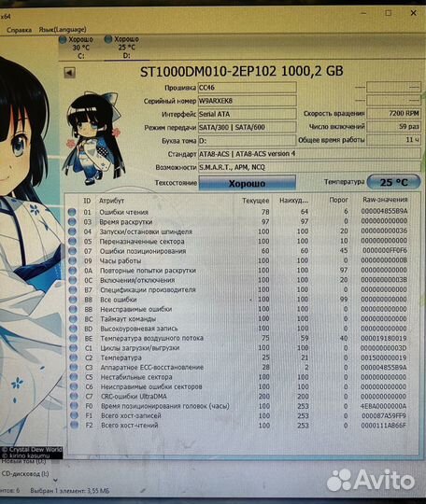Screen dimensions: 426x504
Task: Click the power-on count 59 раз field
Action: [x=393, y=127]
